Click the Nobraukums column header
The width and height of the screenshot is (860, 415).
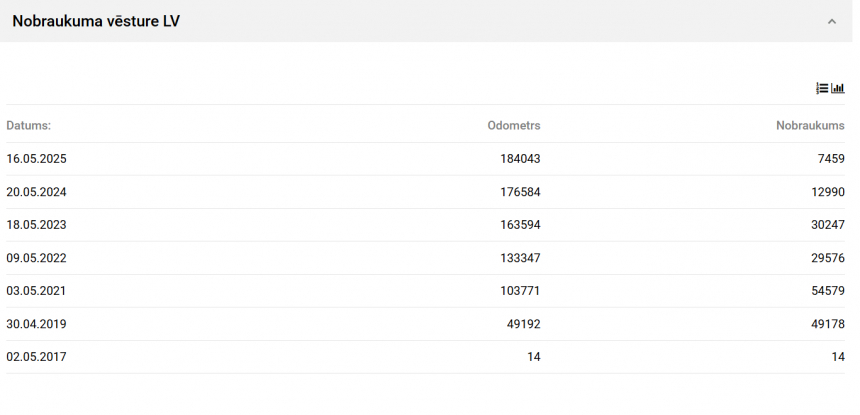pos(810,126)
